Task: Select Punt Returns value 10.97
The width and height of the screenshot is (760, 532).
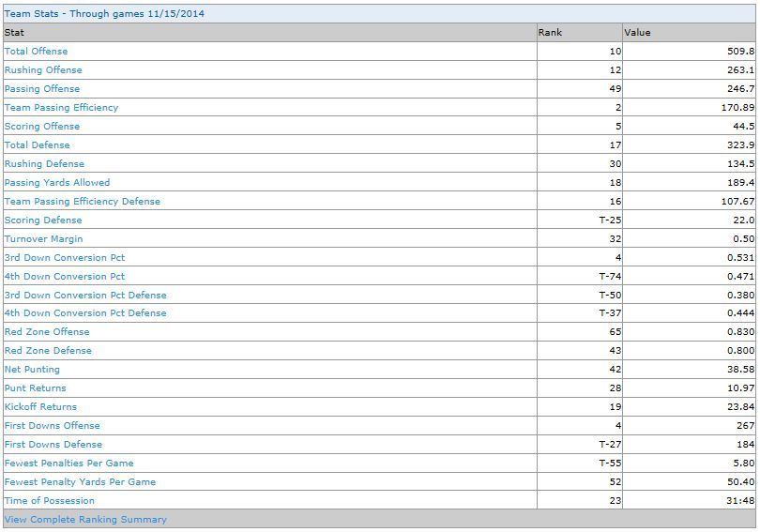Action: (740, 388)
